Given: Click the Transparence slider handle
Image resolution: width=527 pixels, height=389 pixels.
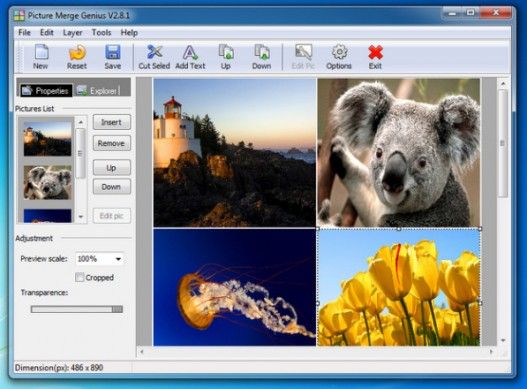Looking at the screenshot, I should pyautogui.click(x=117, y=309).
